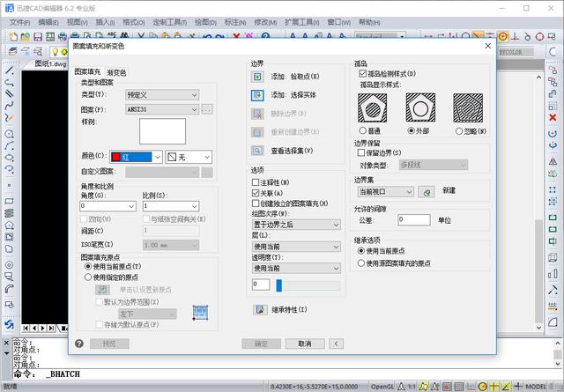This screenshot has height=392, width=564.
Task: Click the hatch origin preview icon
Action: tap(200, 313)
